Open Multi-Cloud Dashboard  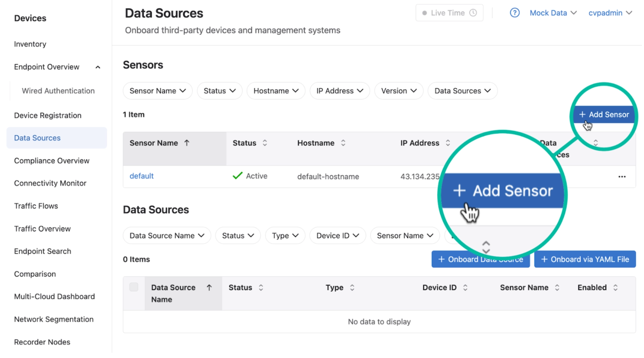(54, 297)
